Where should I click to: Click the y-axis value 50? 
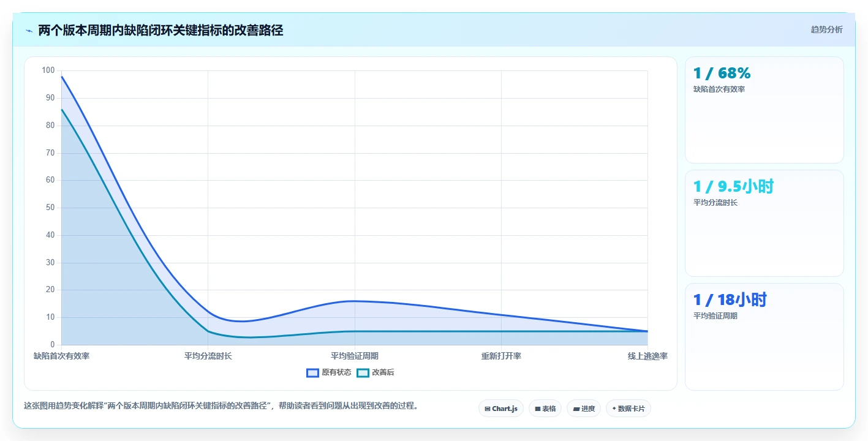coord(50,208)
